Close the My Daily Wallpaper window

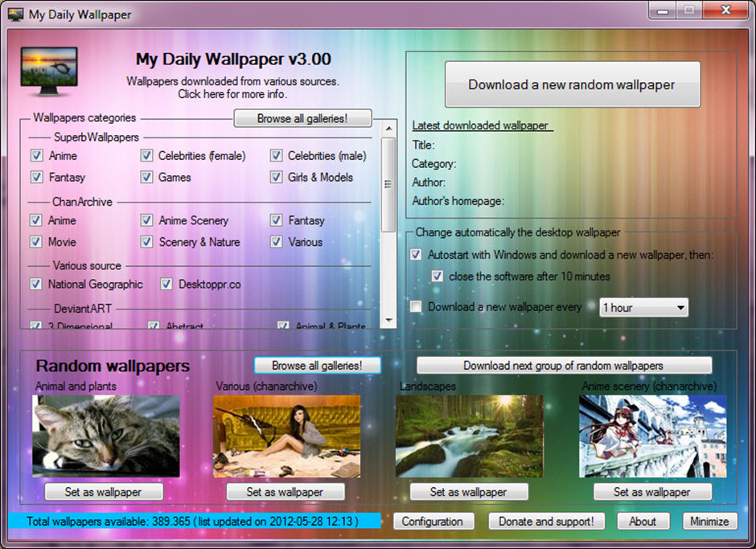725,10
